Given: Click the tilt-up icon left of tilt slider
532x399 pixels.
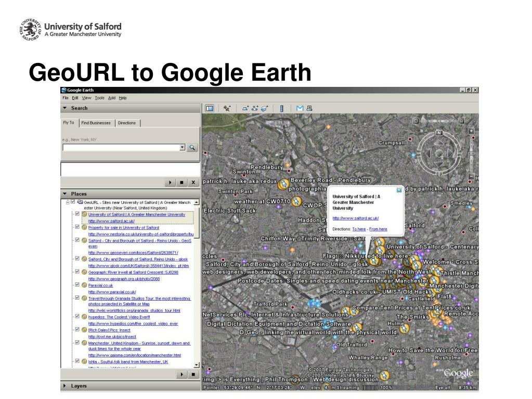Looking at the screenshot, I should coord(416,121).
